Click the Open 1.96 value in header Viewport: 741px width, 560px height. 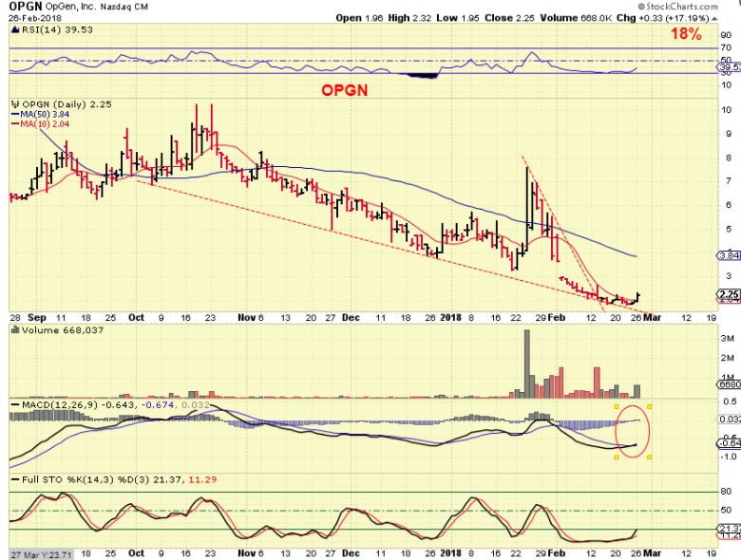coord(359,18)
